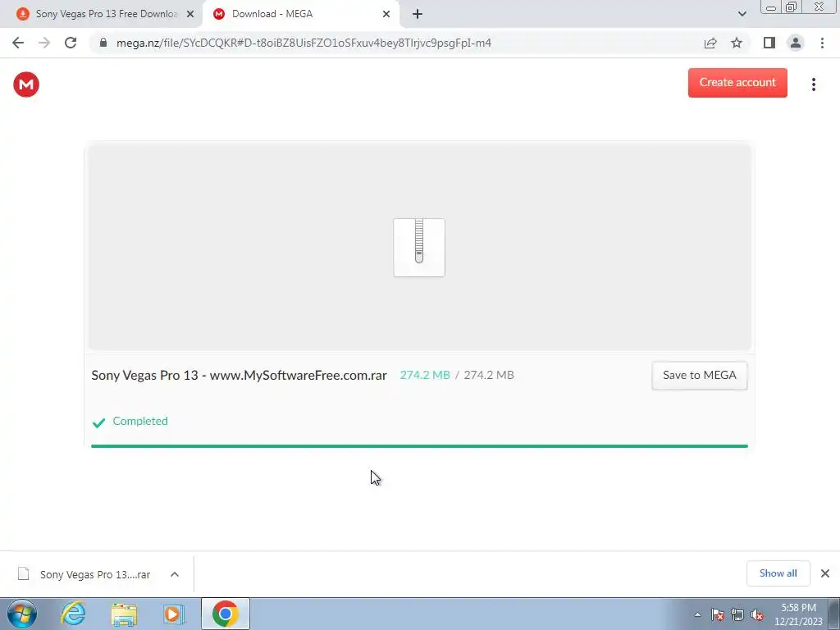
Task: Show hidden tray icons arrow
Action: click(x=697, y=614)
